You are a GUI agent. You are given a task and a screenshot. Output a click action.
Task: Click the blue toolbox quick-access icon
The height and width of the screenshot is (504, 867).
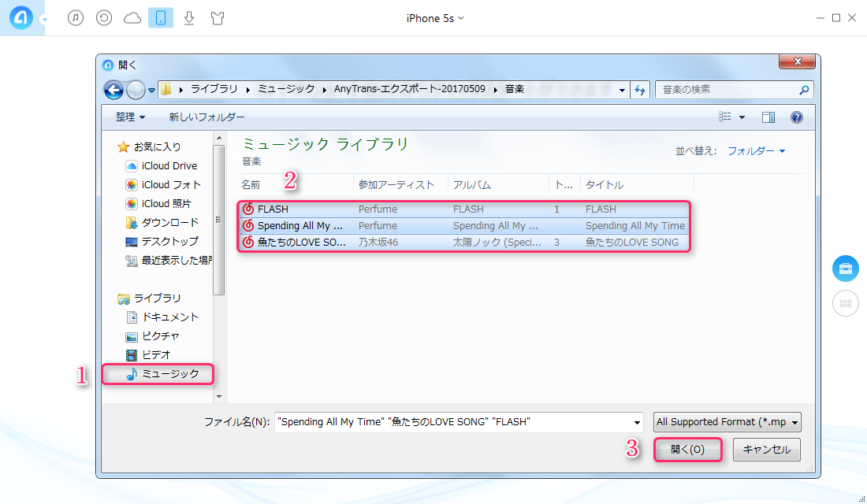click(846, 269)
